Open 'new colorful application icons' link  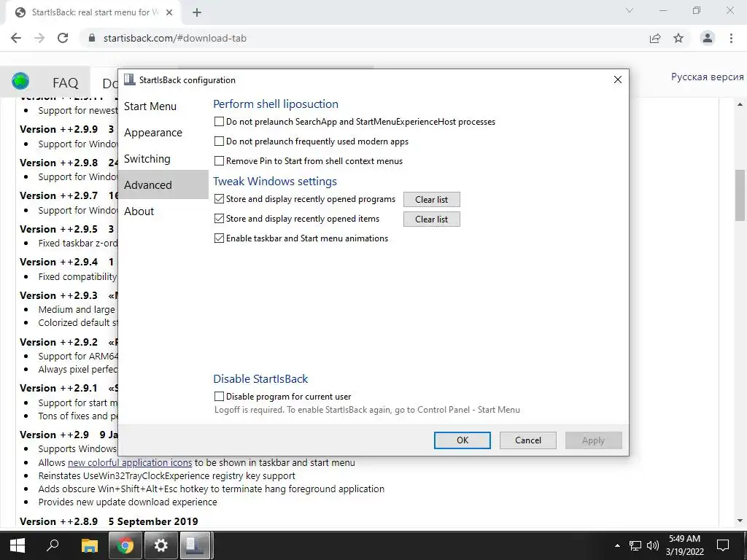coord(130,462)
